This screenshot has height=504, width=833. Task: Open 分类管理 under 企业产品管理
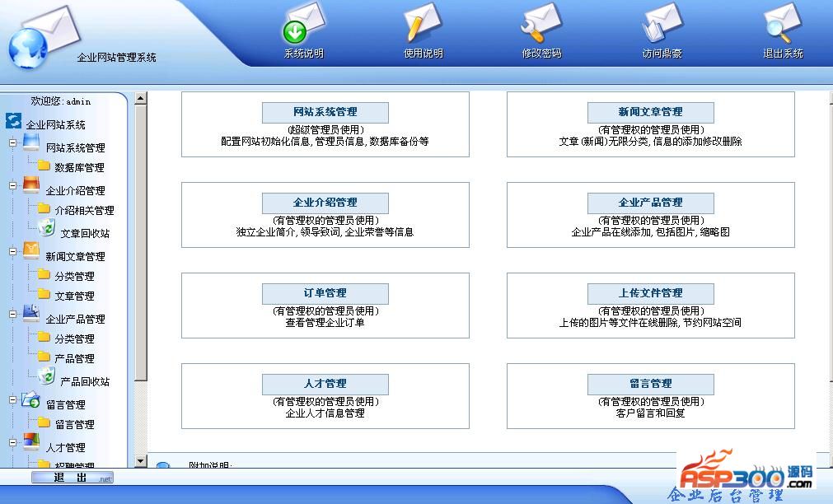(74, 338)
